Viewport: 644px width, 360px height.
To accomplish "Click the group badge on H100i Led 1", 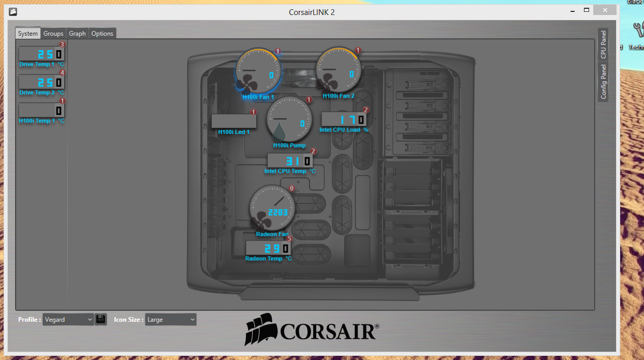I will [x=253, y=112].
